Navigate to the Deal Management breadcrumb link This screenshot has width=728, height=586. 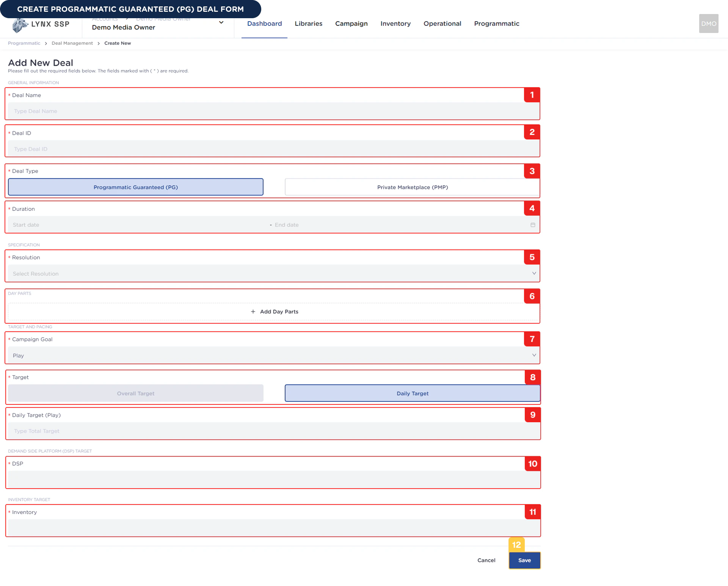pos(72,43)
